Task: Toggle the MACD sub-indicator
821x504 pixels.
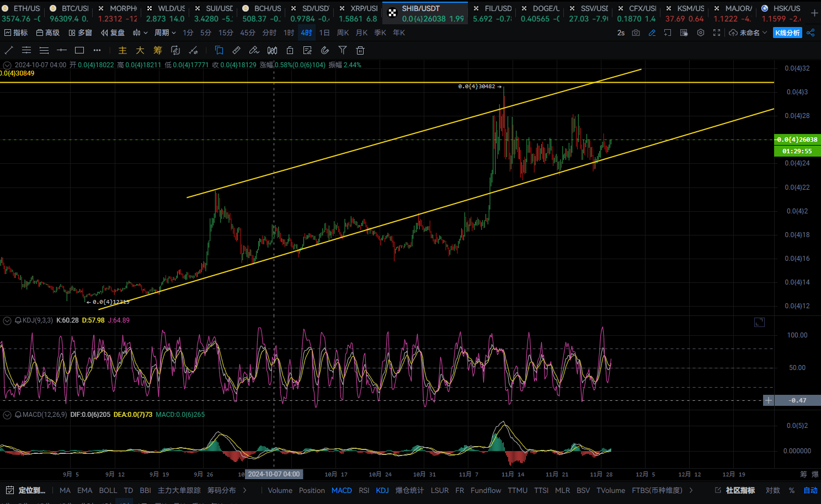Action: (x=342, y=490)
